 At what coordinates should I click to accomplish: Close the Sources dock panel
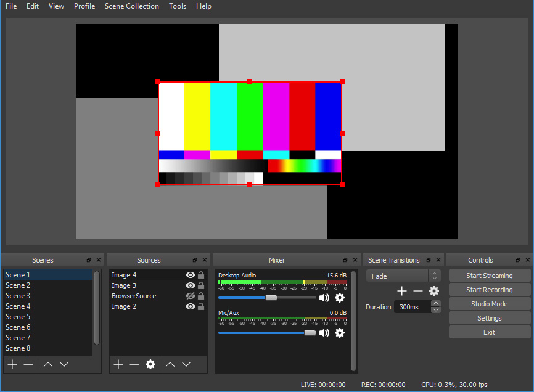[x=204, y=260]
